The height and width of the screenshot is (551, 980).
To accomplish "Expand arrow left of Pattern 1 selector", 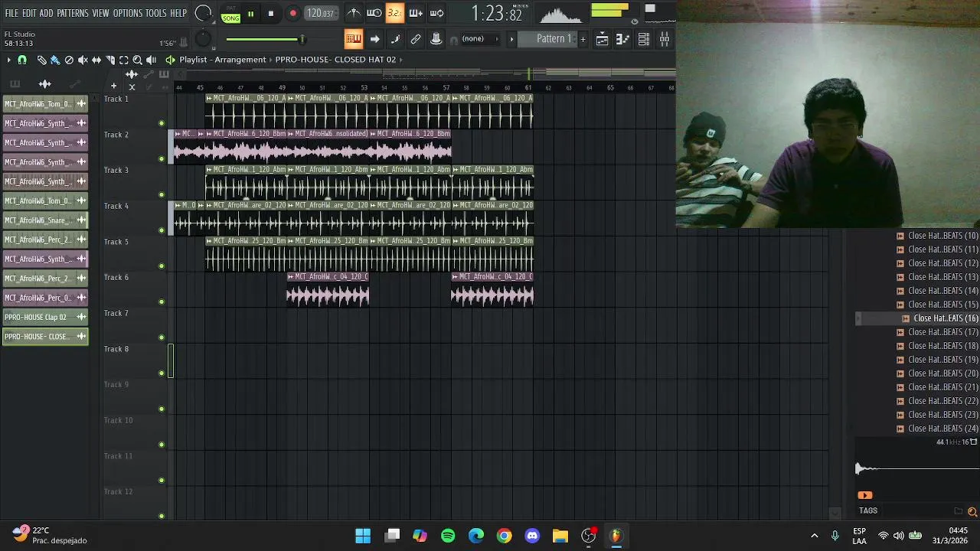I will click(512, 39).
